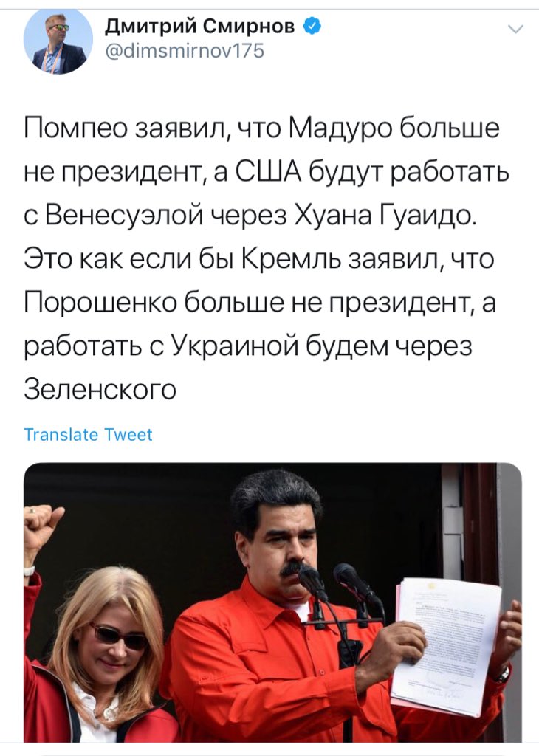Click the word Мадуро in the tweet
539x756 pixels.
(343, 129)
